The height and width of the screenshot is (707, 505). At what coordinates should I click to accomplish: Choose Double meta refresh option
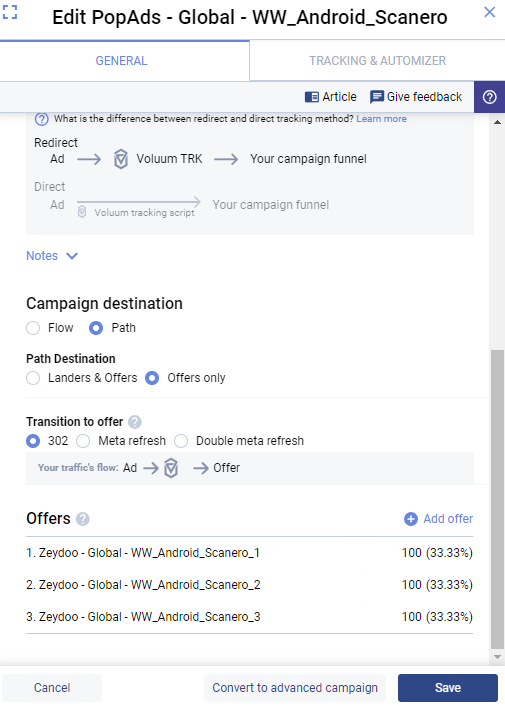pyautogui.click(x=181, y=441)
